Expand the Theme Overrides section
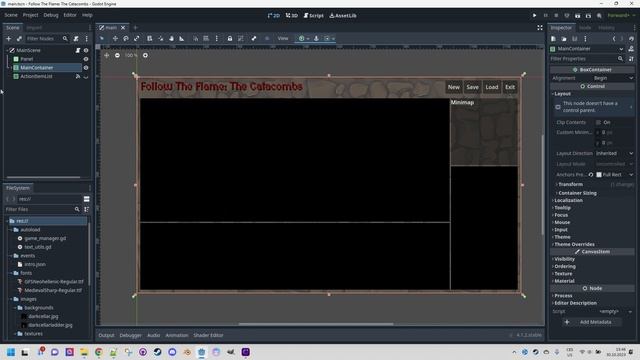 574,244
